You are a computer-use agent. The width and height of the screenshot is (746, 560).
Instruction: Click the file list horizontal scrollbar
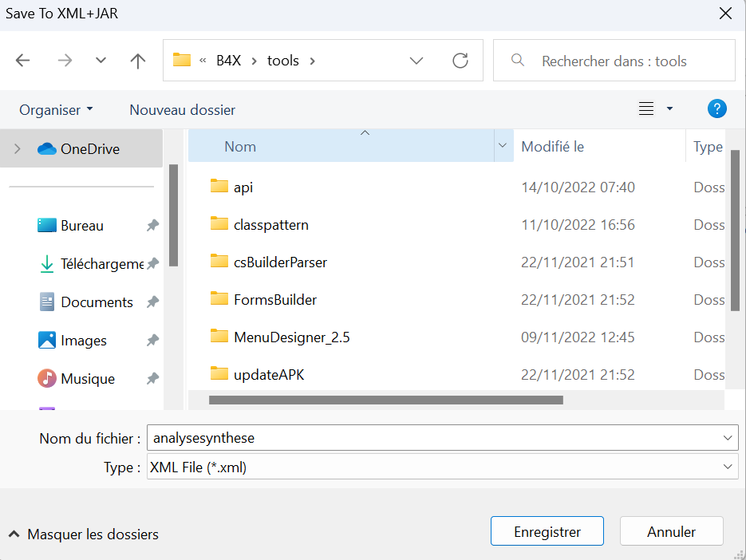[x=386, y=400]
